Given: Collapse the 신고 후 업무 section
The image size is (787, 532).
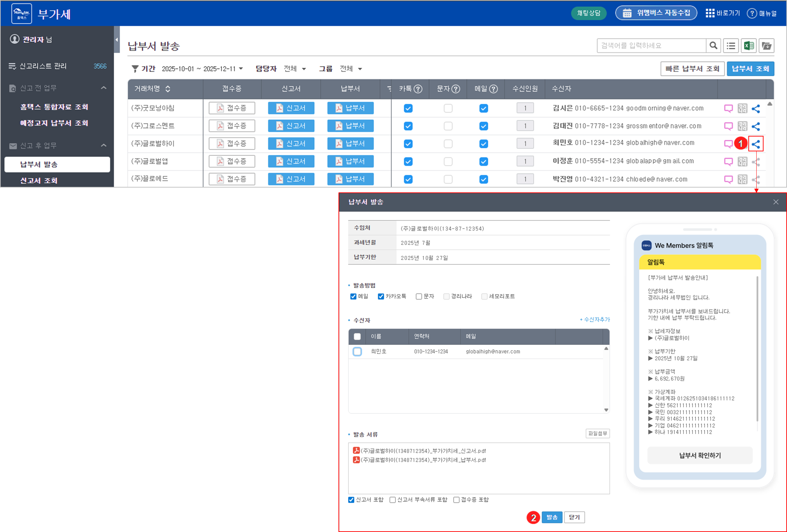Looking at the screenshot, I should point(104,145).
